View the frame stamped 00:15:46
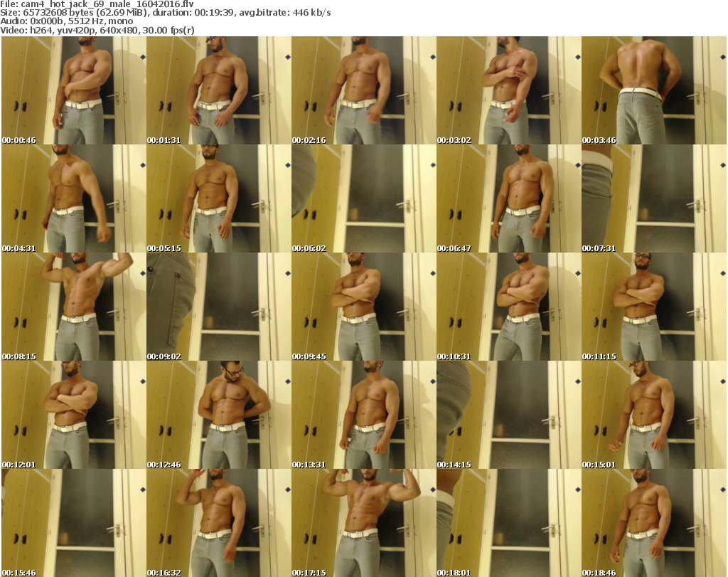This screenshot has width=728, height=577. tap(74, 523)
